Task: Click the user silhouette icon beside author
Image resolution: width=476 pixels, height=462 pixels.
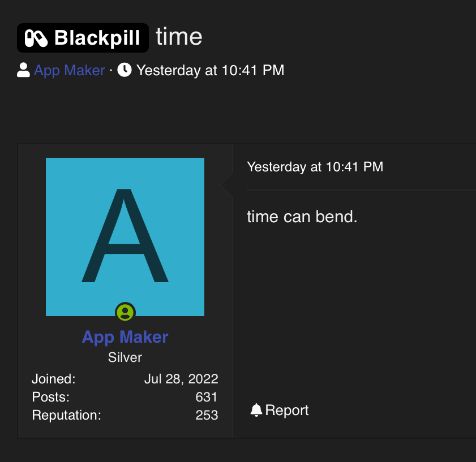Action: (23, 70)
